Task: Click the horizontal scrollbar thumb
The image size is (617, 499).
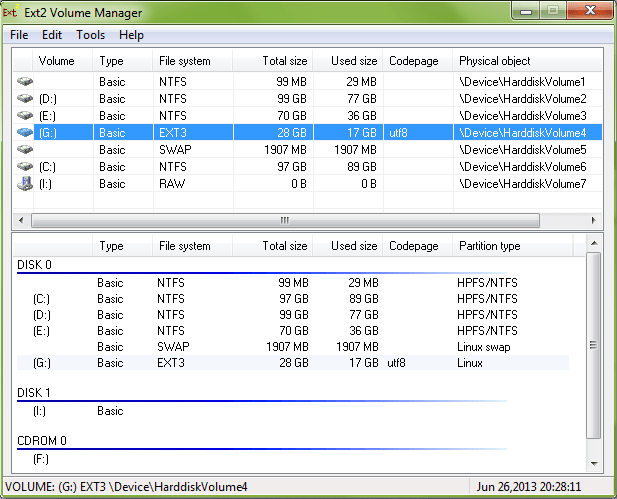Action: tap(285, 220)
